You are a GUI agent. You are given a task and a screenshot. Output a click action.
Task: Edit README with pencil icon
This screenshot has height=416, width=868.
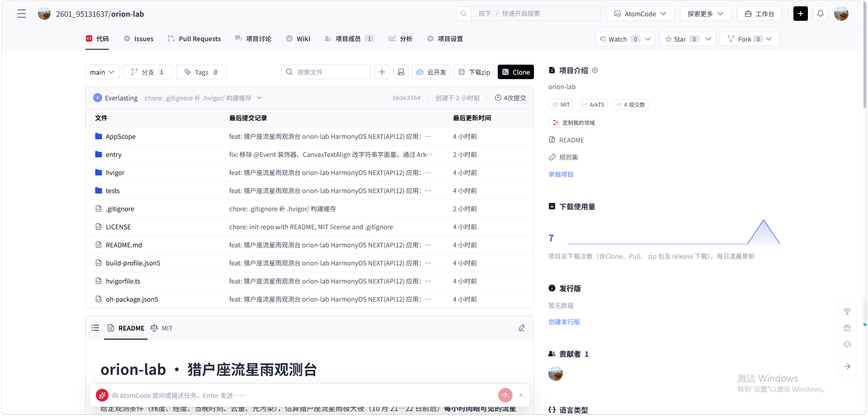point(522,328)
